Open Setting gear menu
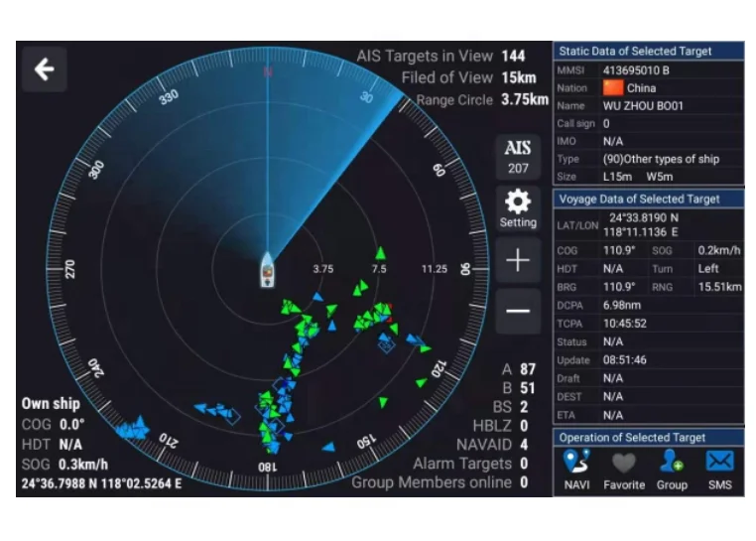Screen dimensions: 756x541 pos(518,209)
